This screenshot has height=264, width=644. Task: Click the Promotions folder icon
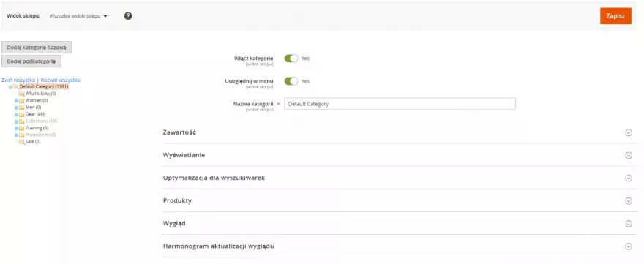(22, 135)
